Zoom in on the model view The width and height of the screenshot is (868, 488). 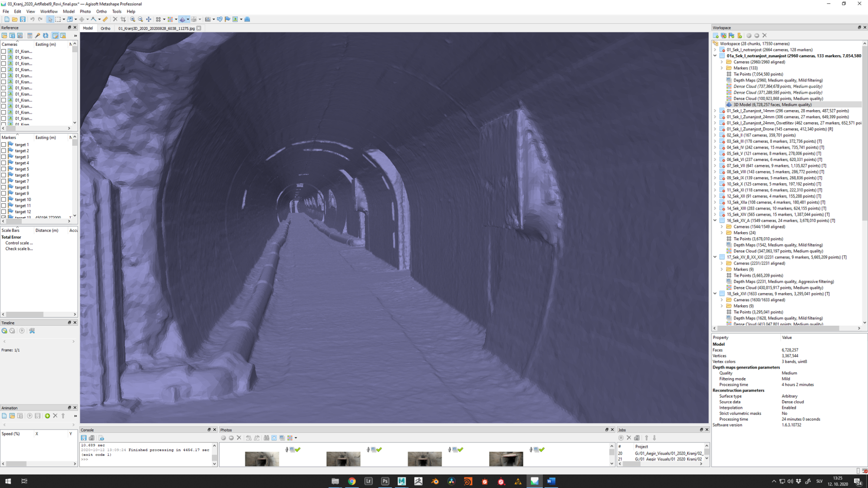pos(133,19)
